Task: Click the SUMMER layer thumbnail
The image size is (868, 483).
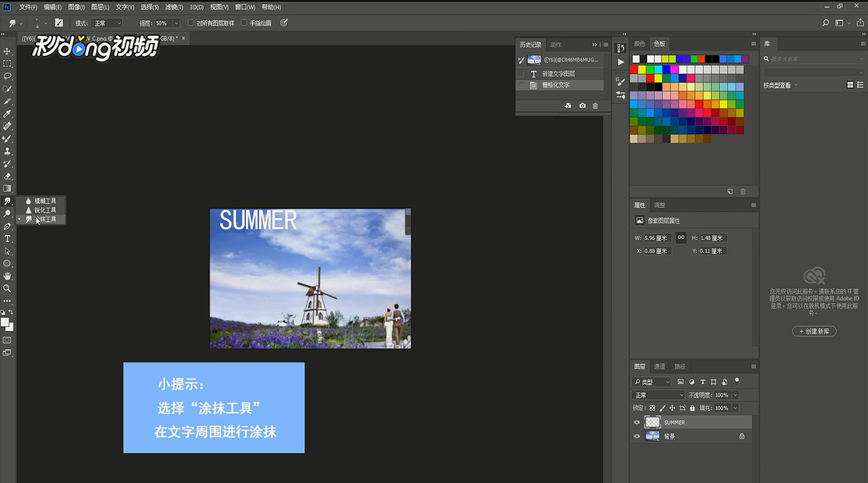Action: tap(652, 422)
